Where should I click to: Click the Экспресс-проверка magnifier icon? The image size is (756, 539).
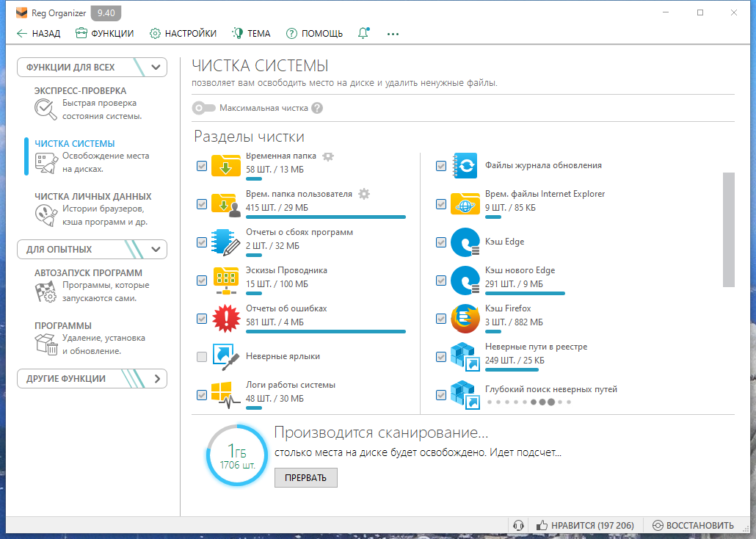coord(46,109)
